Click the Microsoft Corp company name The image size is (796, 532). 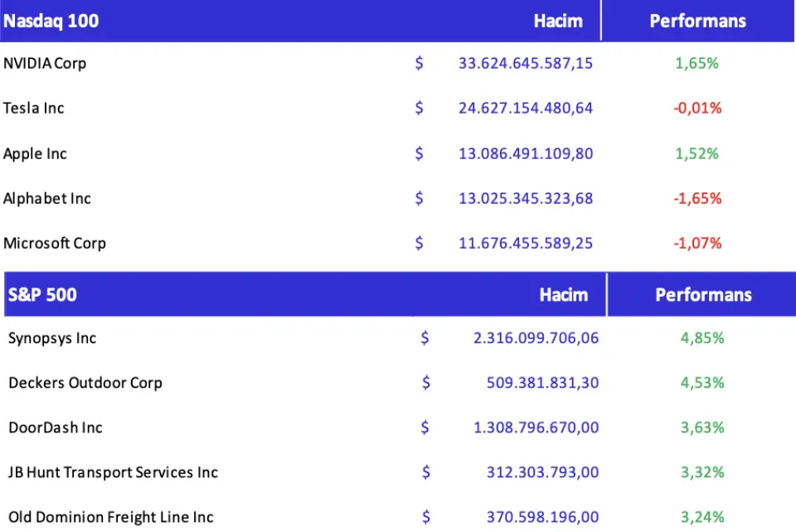pyautogui.click(x=55, y=243)
